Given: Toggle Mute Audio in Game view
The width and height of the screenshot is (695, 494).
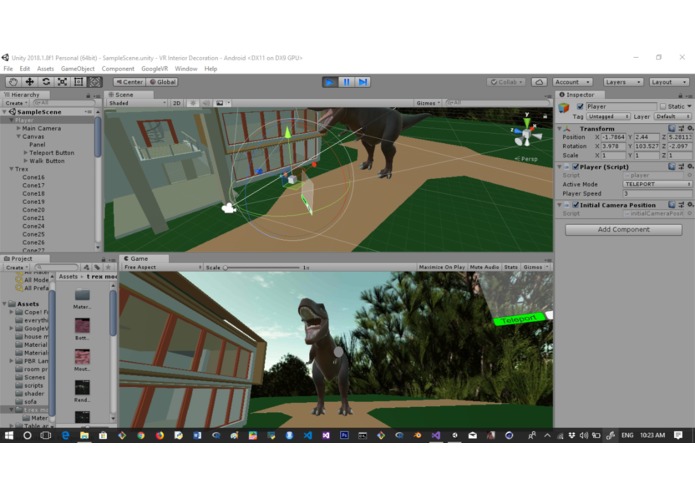Looking at the screenshot, I should coord(484,267).
